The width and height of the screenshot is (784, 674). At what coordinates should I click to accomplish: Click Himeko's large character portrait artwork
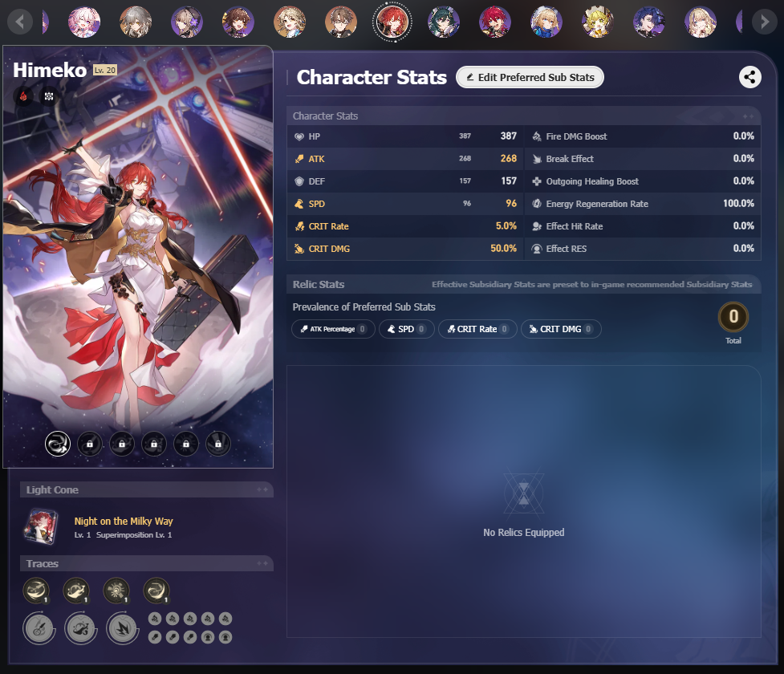pyautogui.click(x=138, y=257)
